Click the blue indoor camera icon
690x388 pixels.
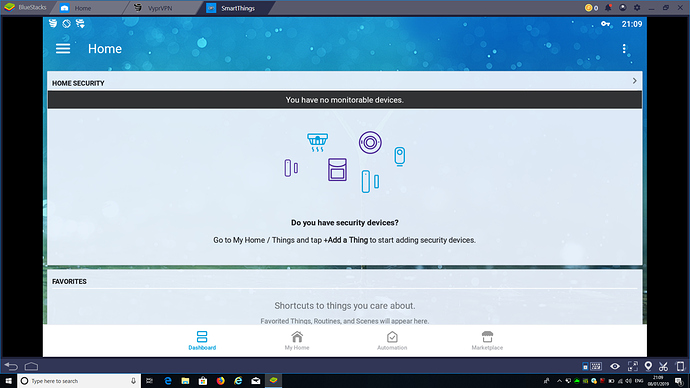pyautogui.click(x=400, y=156)
